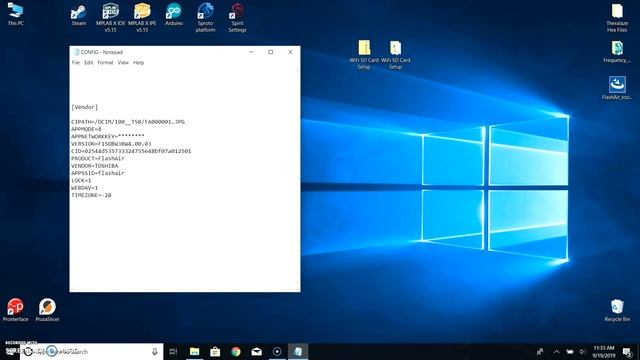
Task: Select the Spirit Settings desktop shortcut
Action: coord(237,17)
